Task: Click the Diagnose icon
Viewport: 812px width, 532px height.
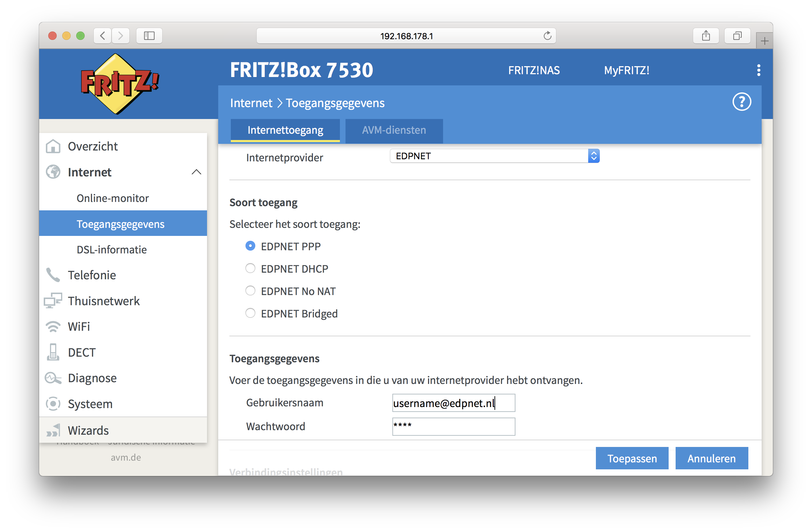Action: (x=53, y=378)
